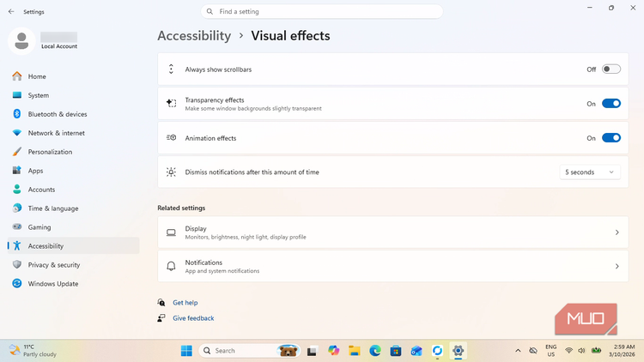644x362 pixels.
Task: Open Personalization settings category
Action: pyautogui.click(x=73, y=152)
